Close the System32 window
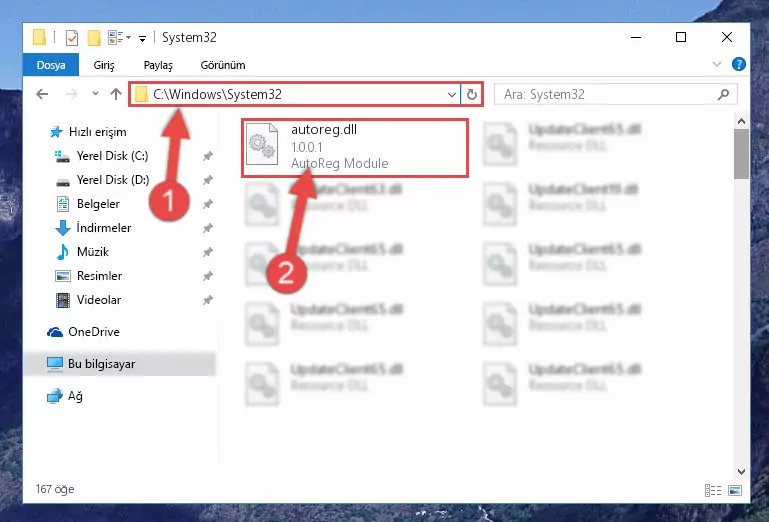The width and height of the screenshot is (769, 522). 727,37
